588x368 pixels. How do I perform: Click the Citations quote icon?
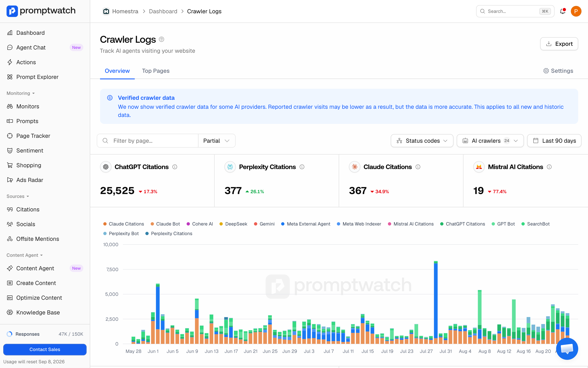(x=10, y=209)
